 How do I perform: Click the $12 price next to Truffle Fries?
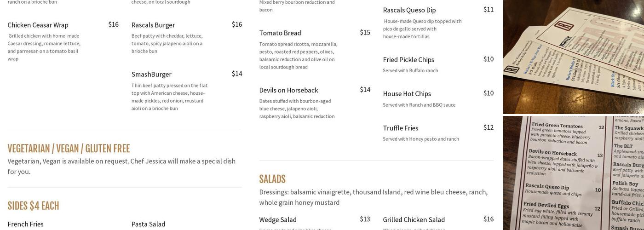[488, 127]
